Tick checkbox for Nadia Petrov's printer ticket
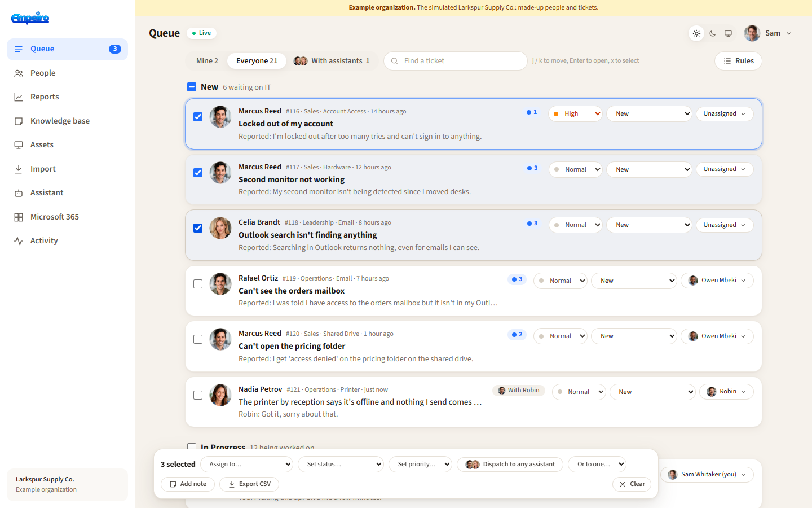This screenshot has width=812, height=508. [198, 395]
